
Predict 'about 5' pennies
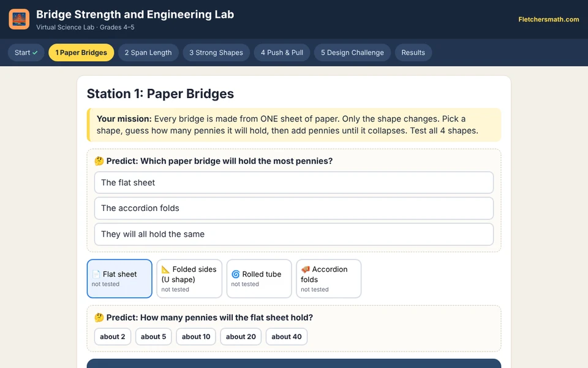[x=153, y=337]
